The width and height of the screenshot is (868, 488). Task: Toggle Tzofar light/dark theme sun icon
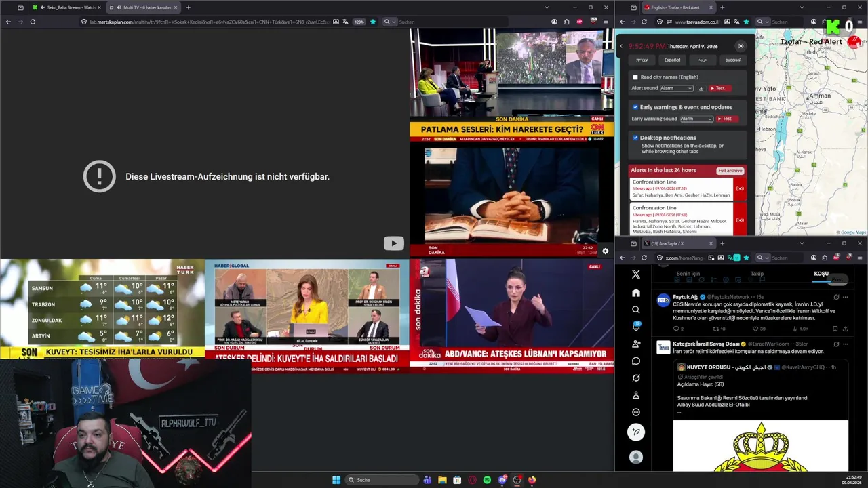741,46
